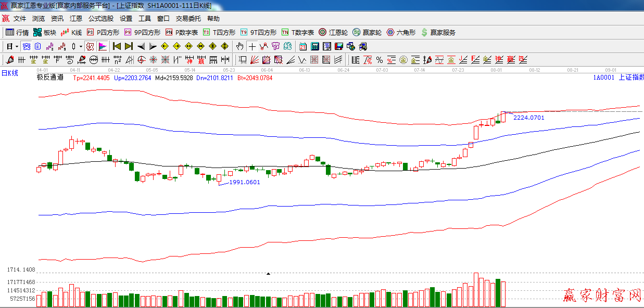Click the 08-12 date on timeline
The image size is (644, 308).
pos(534,69)
